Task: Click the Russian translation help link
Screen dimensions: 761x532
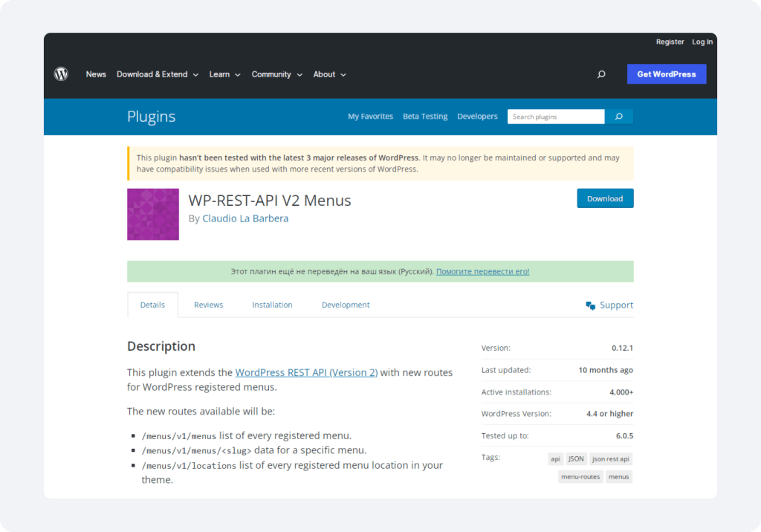Action: [482, 271]
